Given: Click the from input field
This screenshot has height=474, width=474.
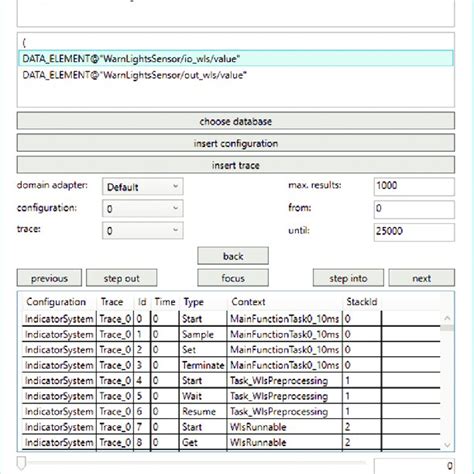Looking at the screenshot, I should click(x=414, y=209).
